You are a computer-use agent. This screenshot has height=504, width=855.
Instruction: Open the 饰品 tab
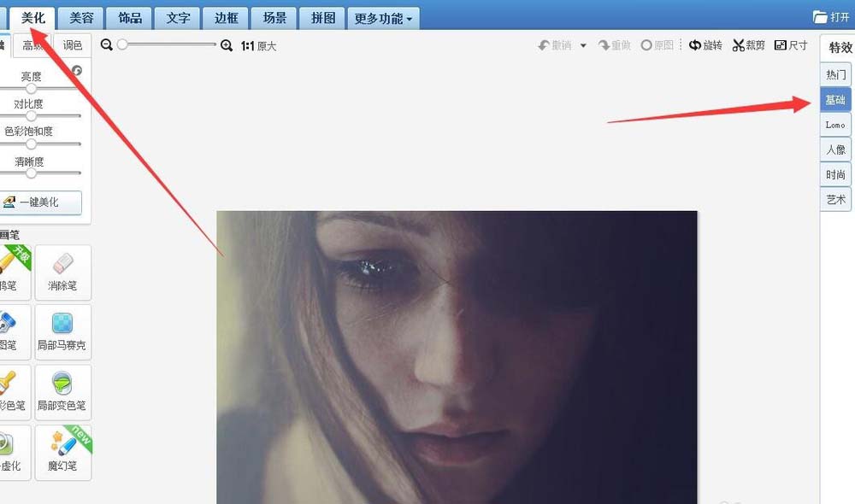(x=129, y=18)
